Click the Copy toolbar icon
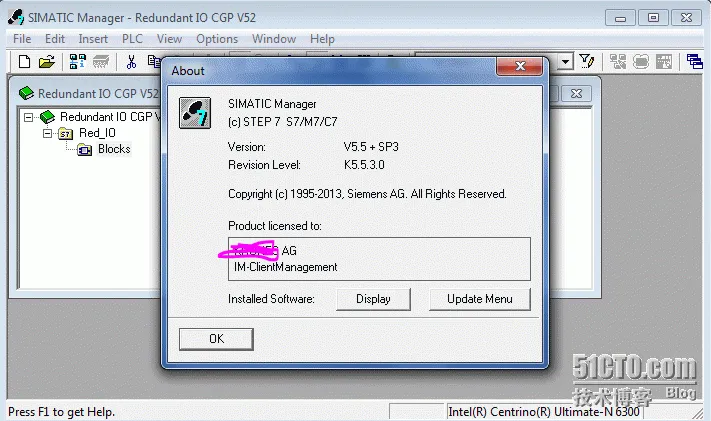 [154, 61]
